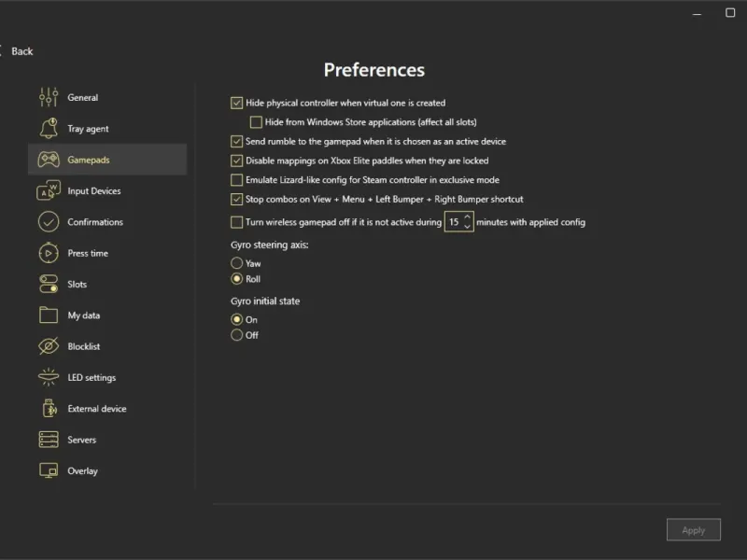Enable Emulate Lizard-like config checkbox
The image size is (747, 560).
tap(236, 180)
